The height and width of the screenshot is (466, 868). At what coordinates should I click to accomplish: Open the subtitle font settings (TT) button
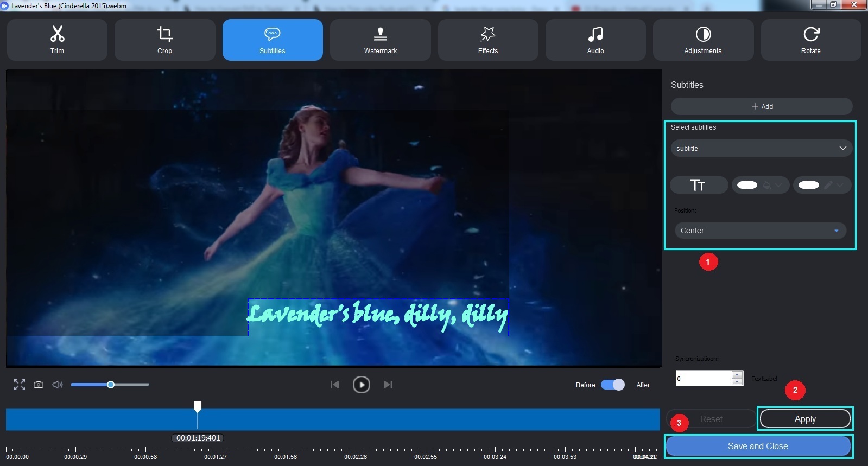pos(699,185)
